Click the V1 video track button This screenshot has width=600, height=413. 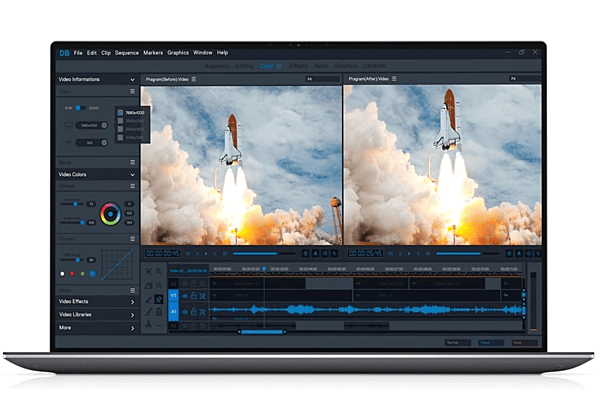pyautogui.click(x=172, y=296)
